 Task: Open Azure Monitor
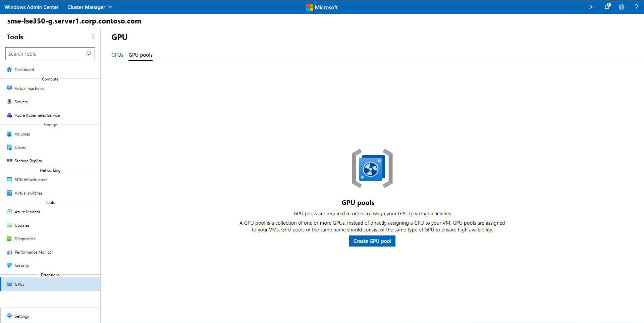coord(27,212)
